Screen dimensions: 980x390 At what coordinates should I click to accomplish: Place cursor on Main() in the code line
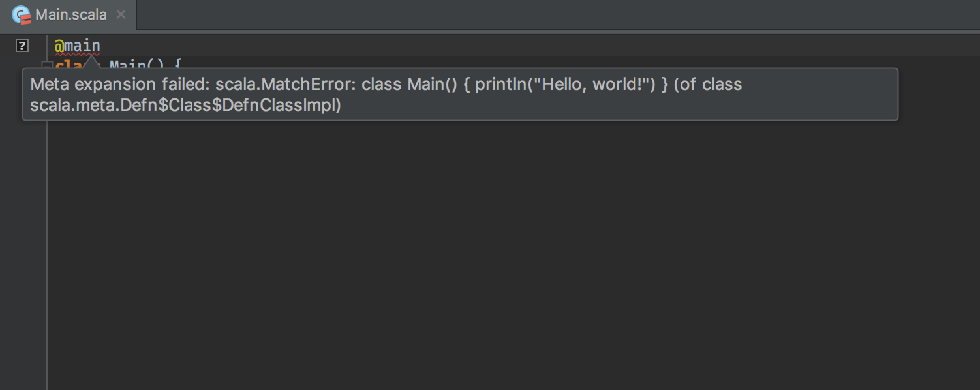136,64
